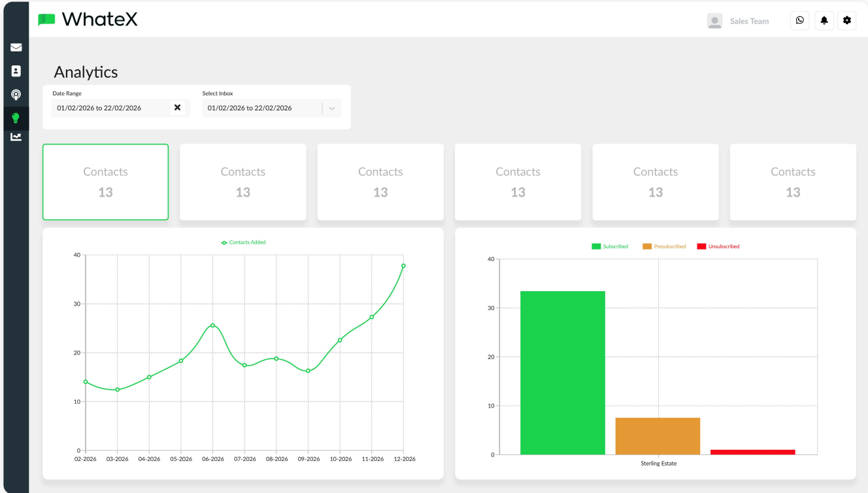Open the line chart icon in sidebar
Screen dimensions: 868x493
[16, 136]
